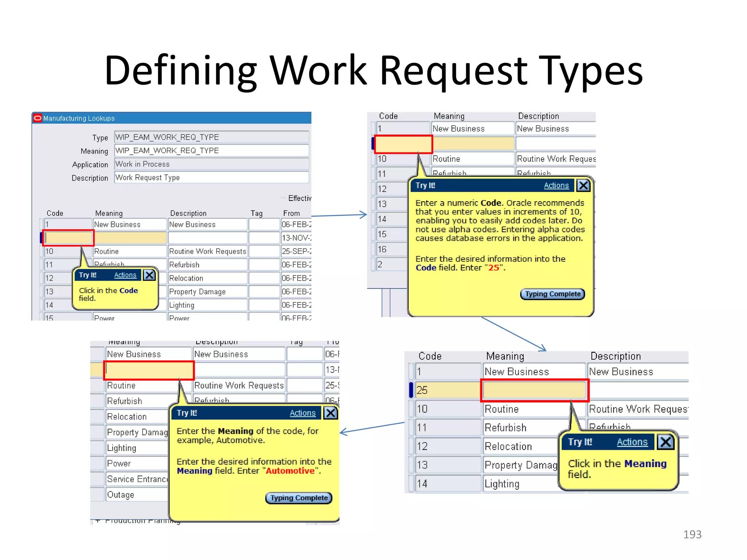This screenshot has height=560, width=747.
Task: Open Actions link in 'Click in the Meaning field' bubble
Action: (632, 442)
